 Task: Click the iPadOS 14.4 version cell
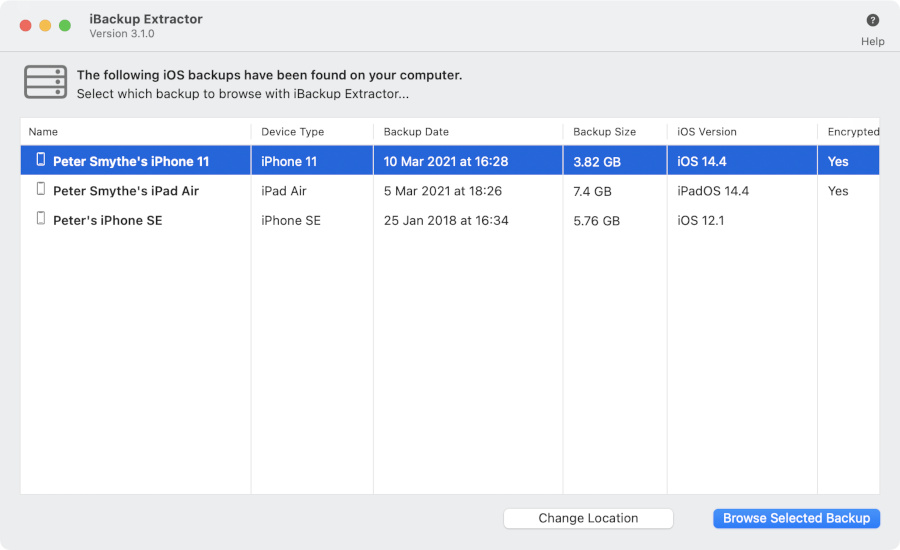pyautogui.click(x=713, y=191)
